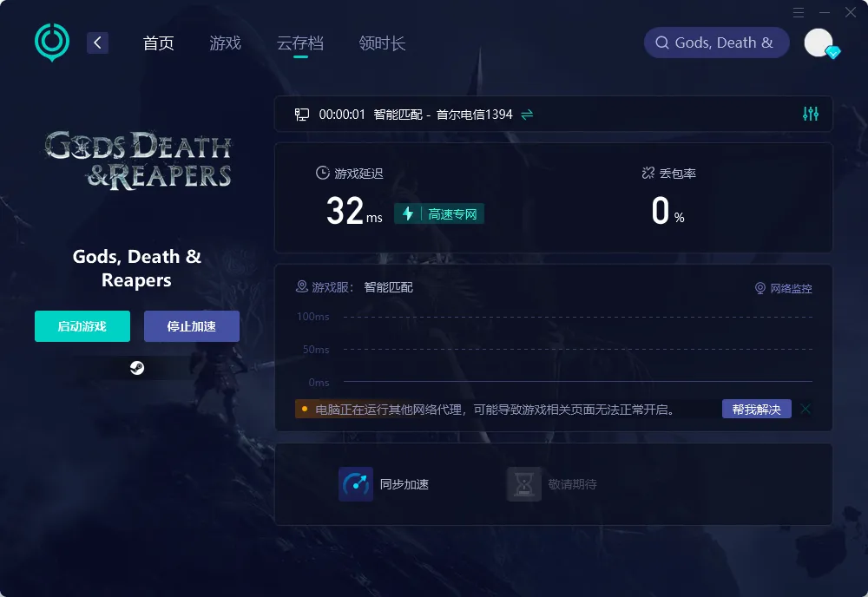Click the 00:00:01 acceleration timer

click(342, 115)
